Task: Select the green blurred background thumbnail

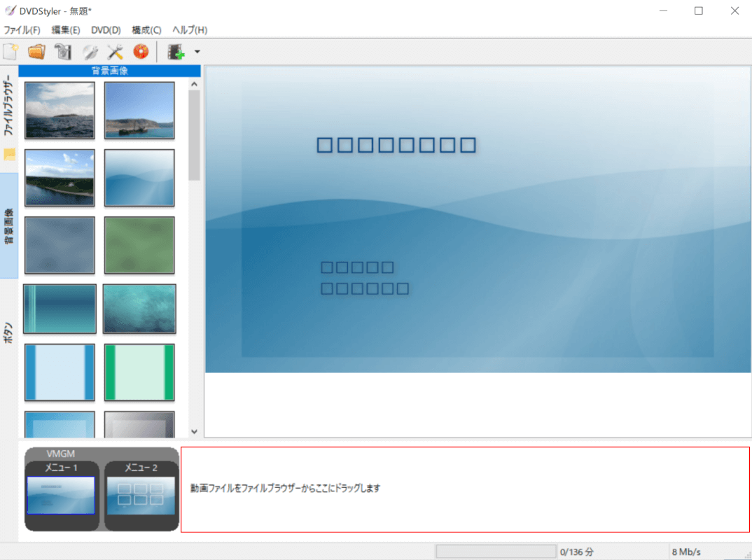Action: tap(139, 245)
